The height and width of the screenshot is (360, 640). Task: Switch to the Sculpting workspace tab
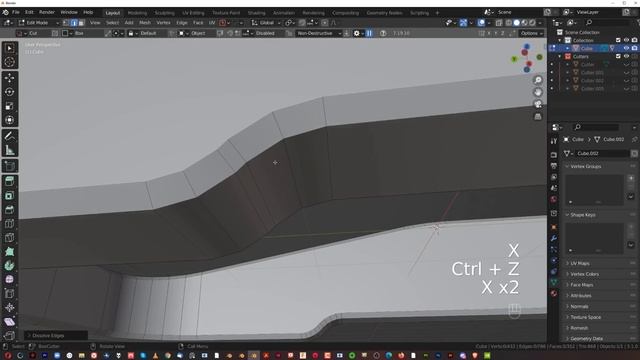pos(164,13)
